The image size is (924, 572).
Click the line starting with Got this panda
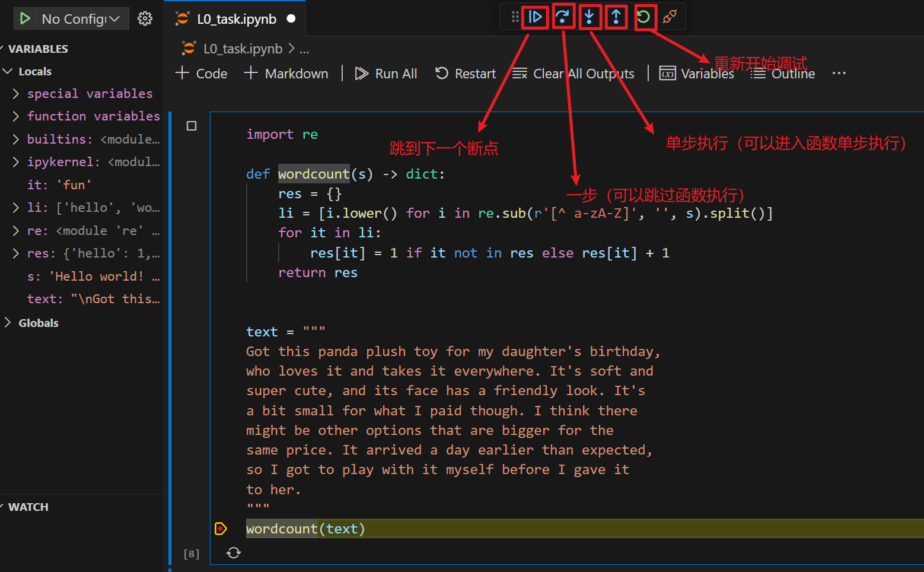tap(453, 352)
